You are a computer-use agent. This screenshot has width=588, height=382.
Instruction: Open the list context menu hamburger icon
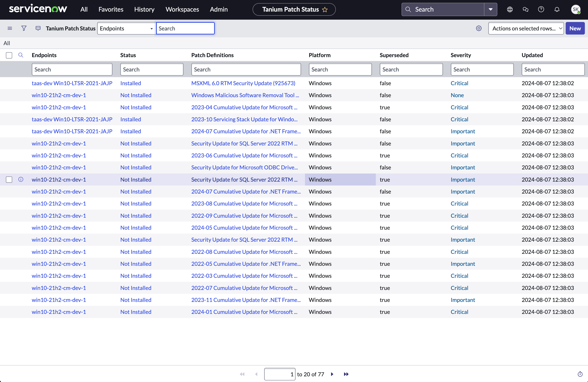pyautogui.click(x=10, y=28)
